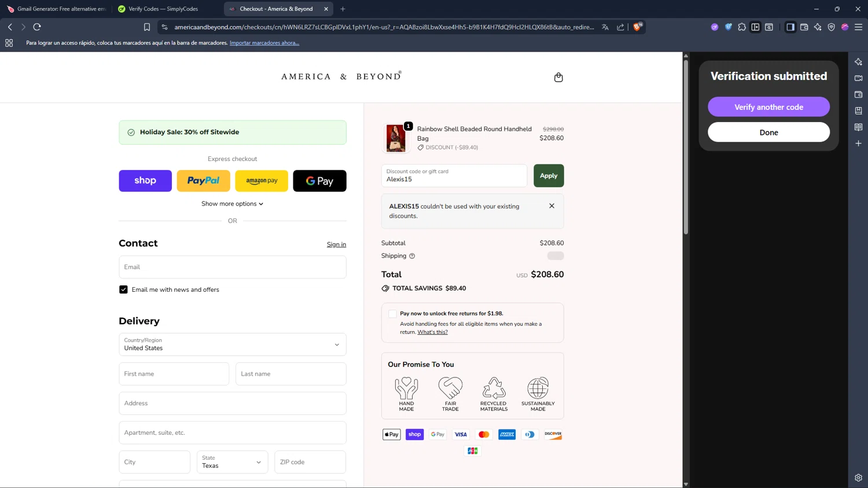Click the First name field

point(174,374)
